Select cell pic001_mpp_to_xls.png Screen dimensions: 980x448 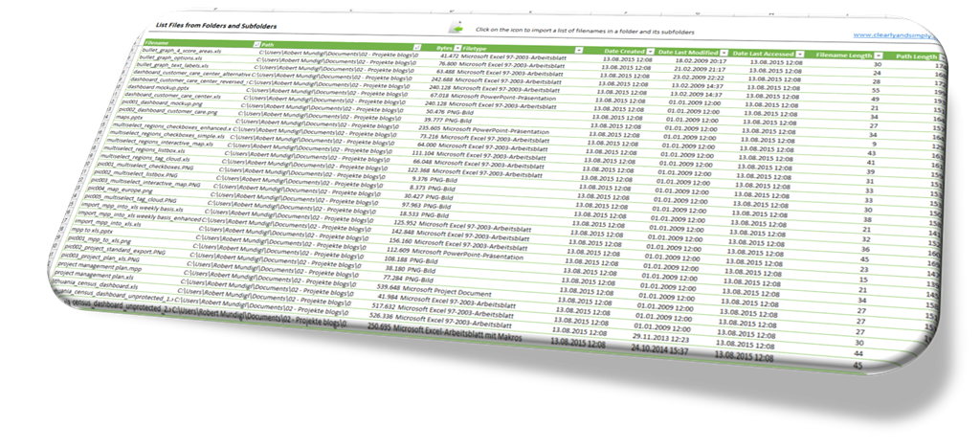(x=100, y=240)
